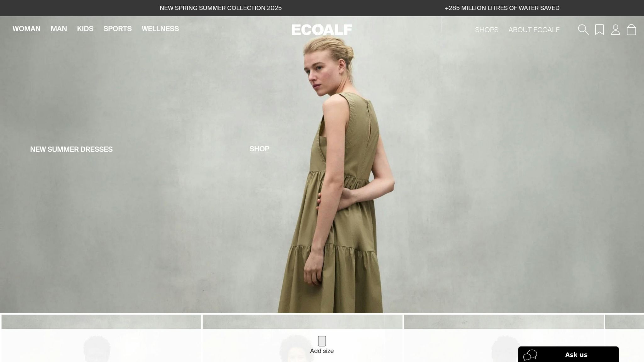Go to SHOPS page

click(486, 30)
